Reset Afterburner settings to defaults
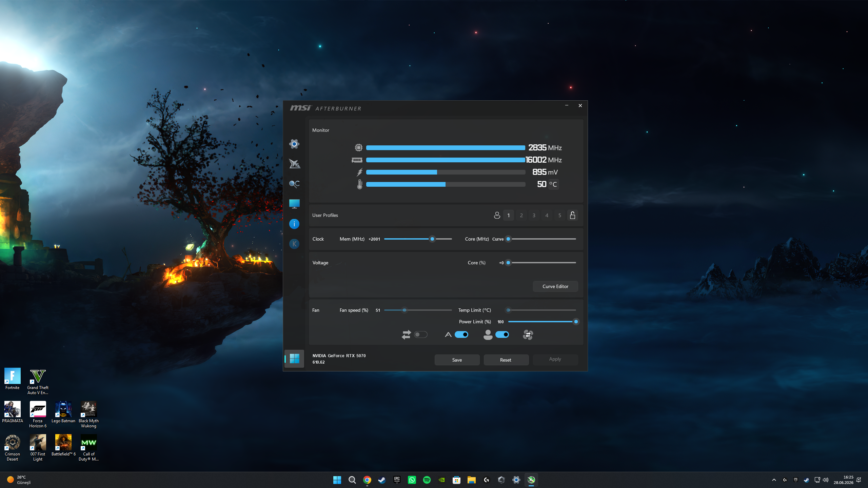 point(506,360)
